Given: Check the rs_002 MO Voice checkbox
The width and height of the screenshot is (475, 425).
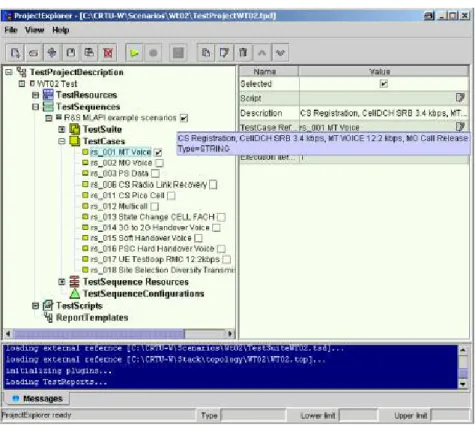Looking at the screenshot, I should click(x=160, y=163).
